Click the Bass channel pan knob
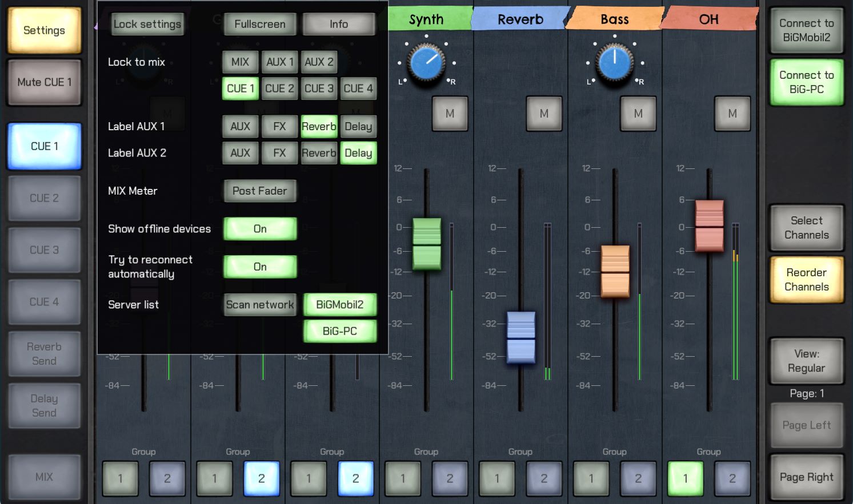 615,62
